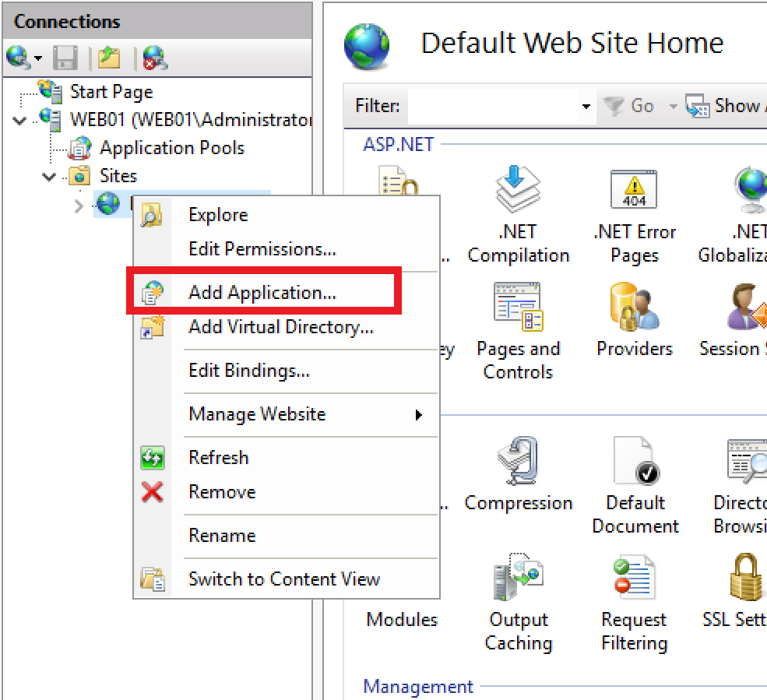Click the Save toolbar icon
Screen dimensions: 767x700
pos(65,58)
